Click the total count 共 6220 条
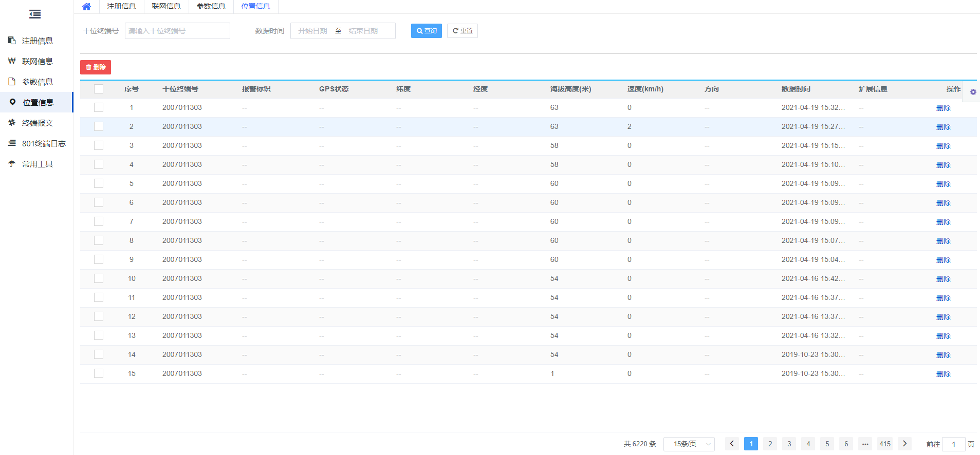 click(640, 444)
